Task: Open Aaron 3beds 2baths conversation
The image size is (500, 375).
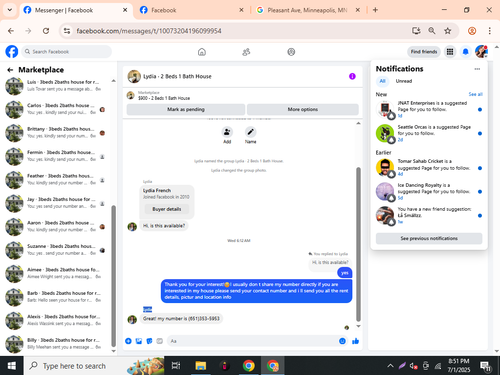Action: point(55,226)
